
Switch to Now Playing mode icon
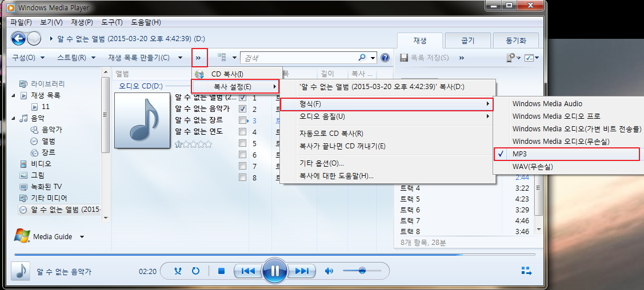pos(526,271)
